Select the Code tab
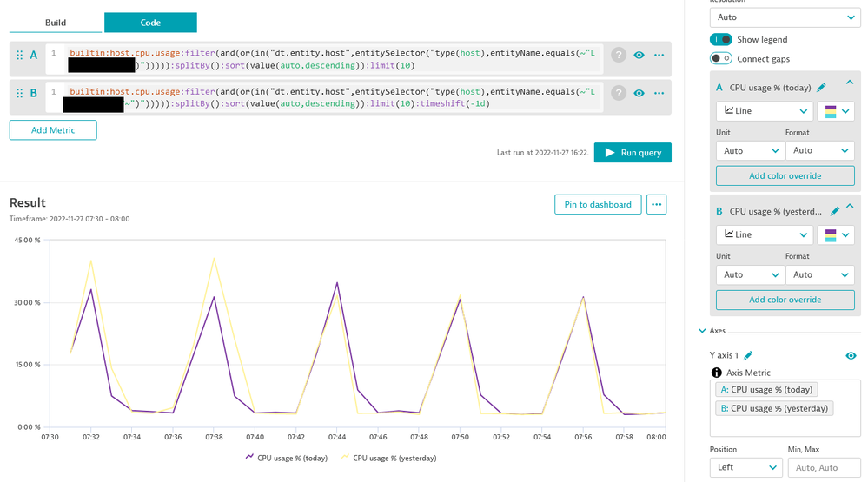The height and width of the screenshot is (482, 868). (150, 23)
